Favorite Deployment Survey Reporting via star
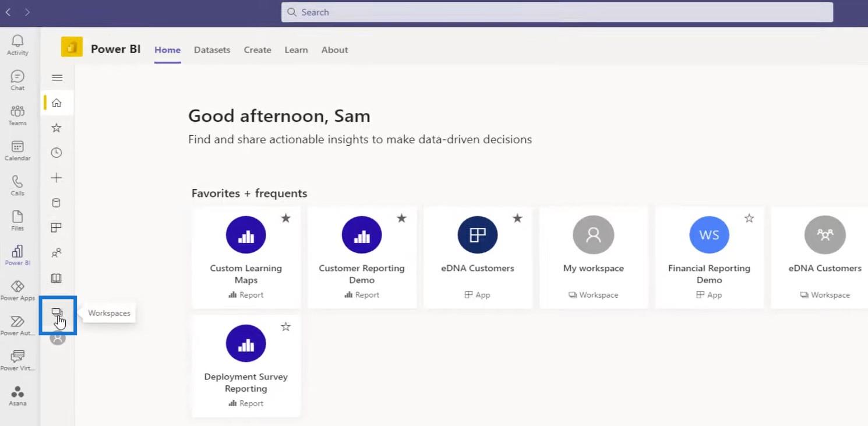 pos(285,327)
